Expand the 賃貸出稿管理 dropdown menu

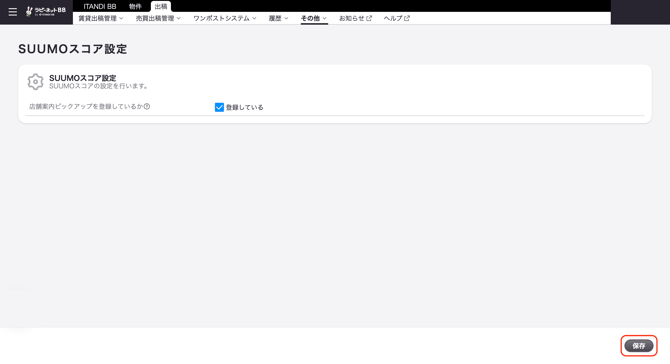coord(101,18)
